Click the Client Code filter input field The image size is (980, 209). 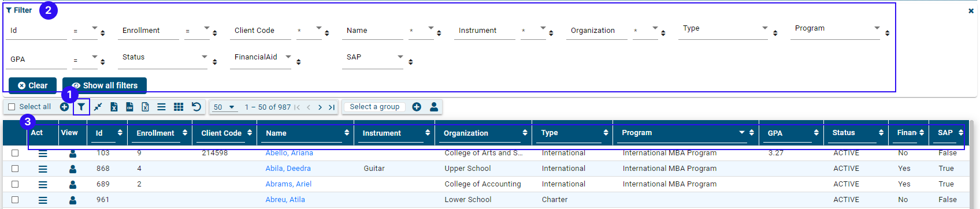[261, 31]
